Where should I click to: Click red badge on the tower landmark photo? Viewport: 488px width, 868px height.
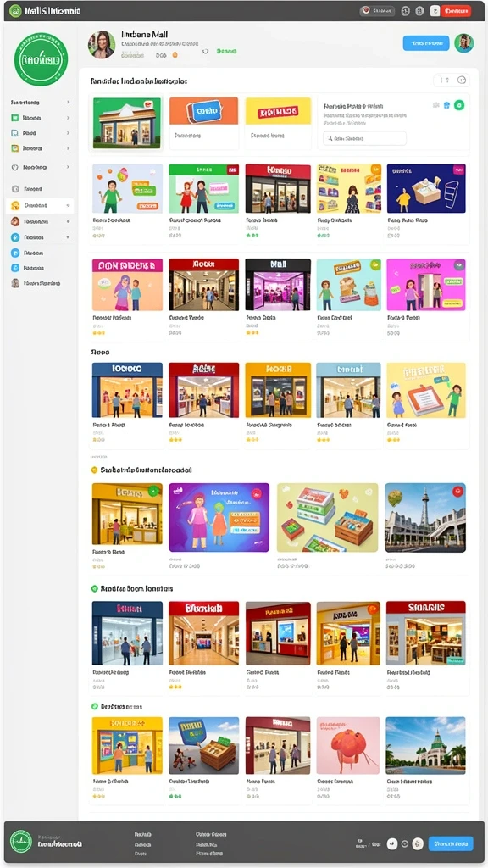point(457,491)
